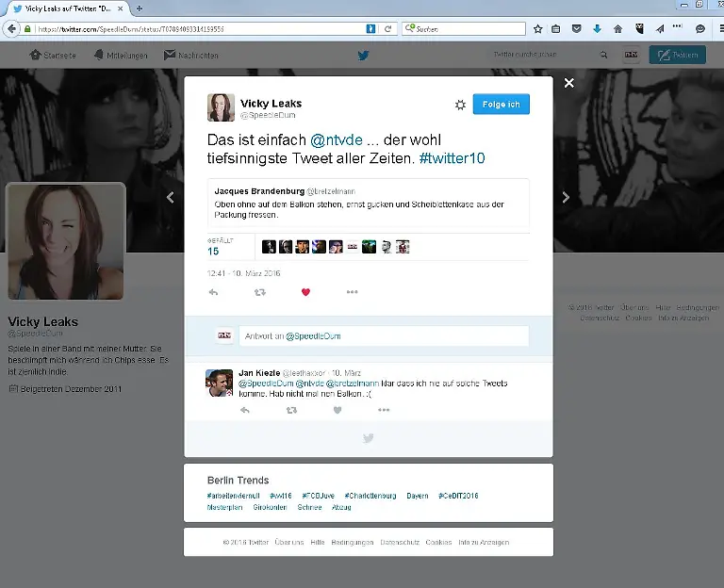This screenshot has height=588, width=724.
Task: Like Jan Kiezle's reply with the heart
Action: click(337, 410)
